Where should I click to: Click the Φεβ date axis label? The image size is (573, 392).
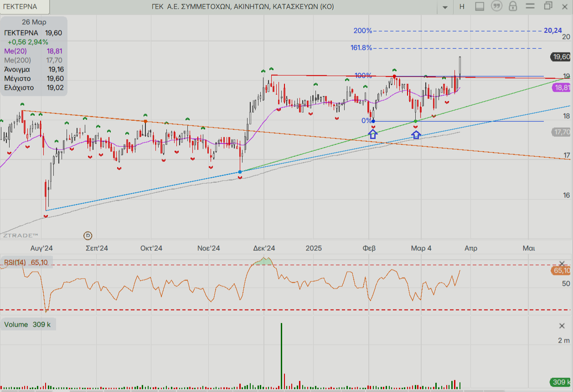[369, 248]
